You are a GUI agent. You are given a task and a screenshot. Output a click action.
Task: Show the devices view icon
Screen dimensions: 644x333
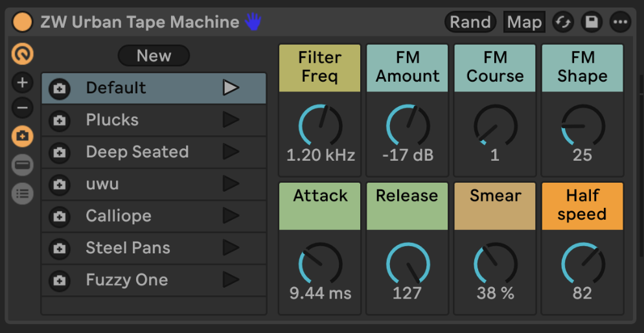22,165
